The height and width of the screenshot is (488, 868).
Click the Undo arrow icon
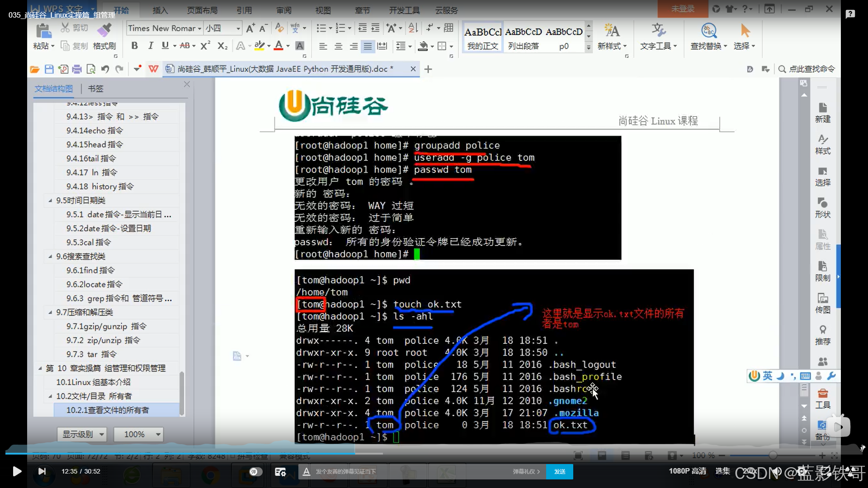(x=105, y=69)
